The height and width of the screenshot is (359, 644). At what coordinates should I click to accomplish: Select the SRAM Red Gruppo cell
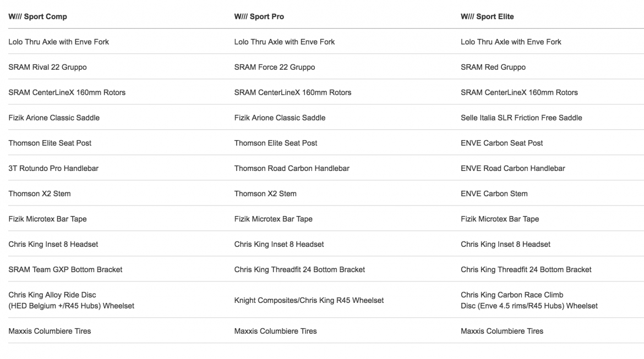(493, 67)
